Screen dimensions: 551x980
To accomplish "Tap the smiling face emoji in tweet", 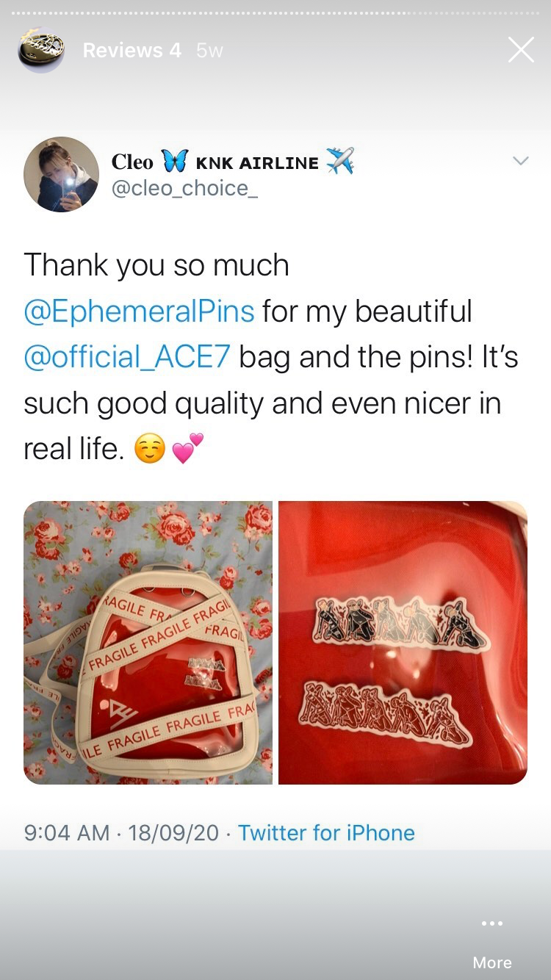I will (x=148, y=449).
